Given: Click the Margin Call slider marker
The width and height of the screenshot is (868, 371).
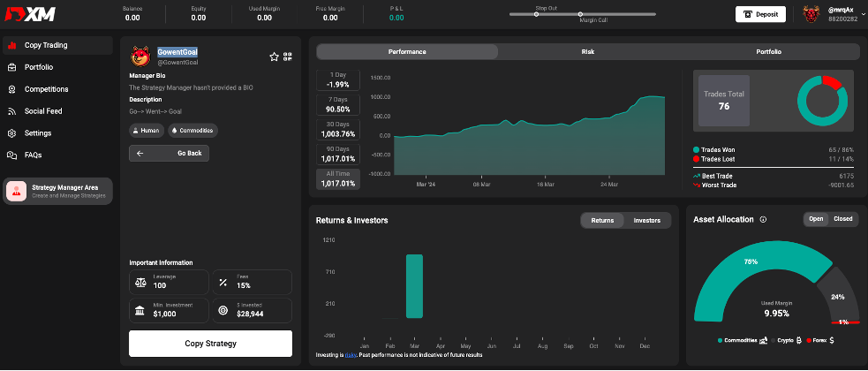Looking at the screenshot, I should click(580, 14).
